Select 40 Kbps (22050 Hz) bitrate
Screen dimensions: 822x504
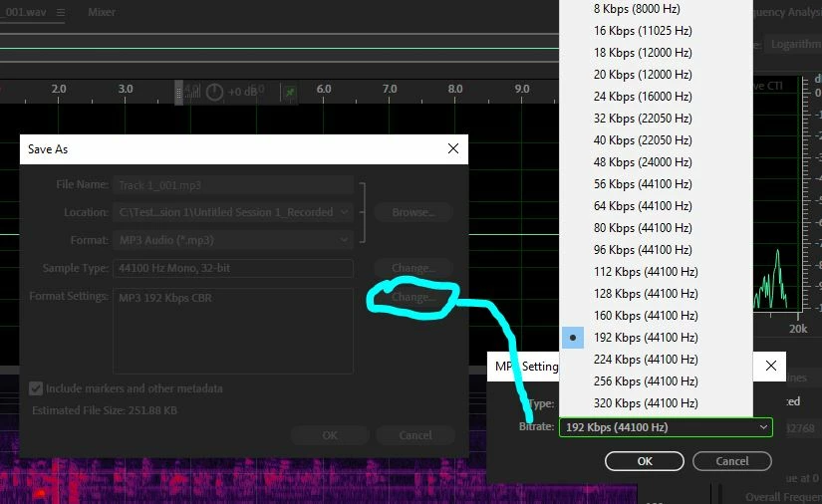click(x=657, y=140)
